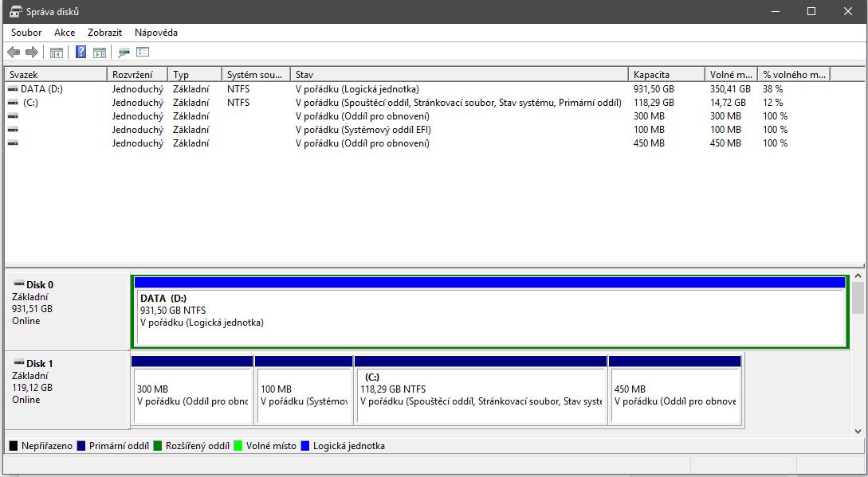Click the checklist icon in the toolbar

pos(143,53)
